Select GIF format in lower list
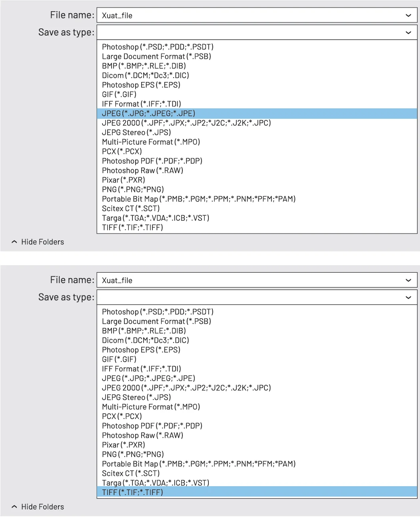The width and height of the screenshot is (420, 517). 119,359
